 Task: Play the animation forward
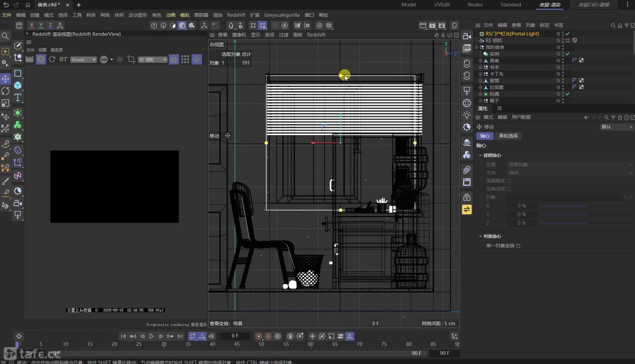(151, 336)
